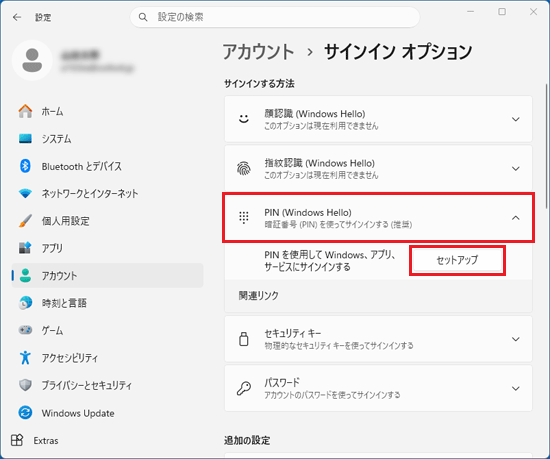Click パスワード title text
Image resolution: width=550 pixels, height=459 pixels.
[282, 382]
